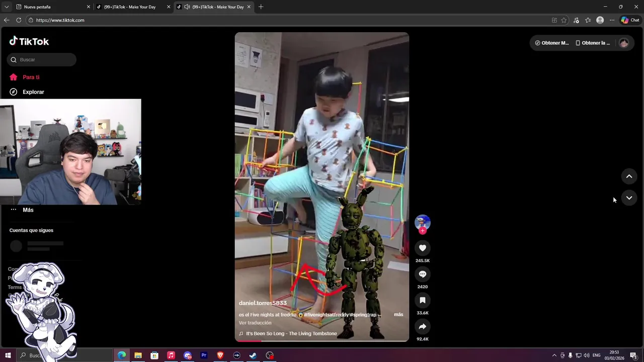Launch Adobe Premiere Pro from the taskbar
Image resolution: width=644 pixels, height=362 pixels.
coord(204,355)
